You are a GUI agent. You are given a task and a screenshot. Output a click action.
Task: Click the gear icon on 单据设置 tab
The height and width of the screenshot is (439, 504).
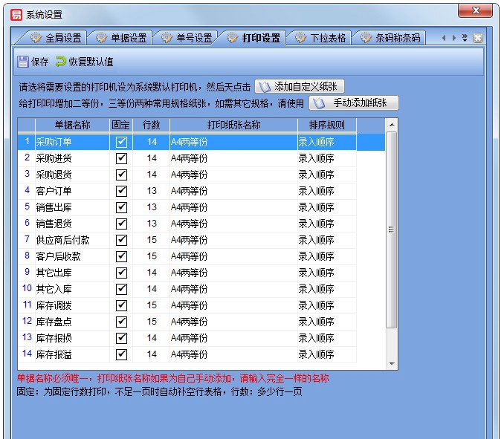pyautogui.click(x=101, y=38)
